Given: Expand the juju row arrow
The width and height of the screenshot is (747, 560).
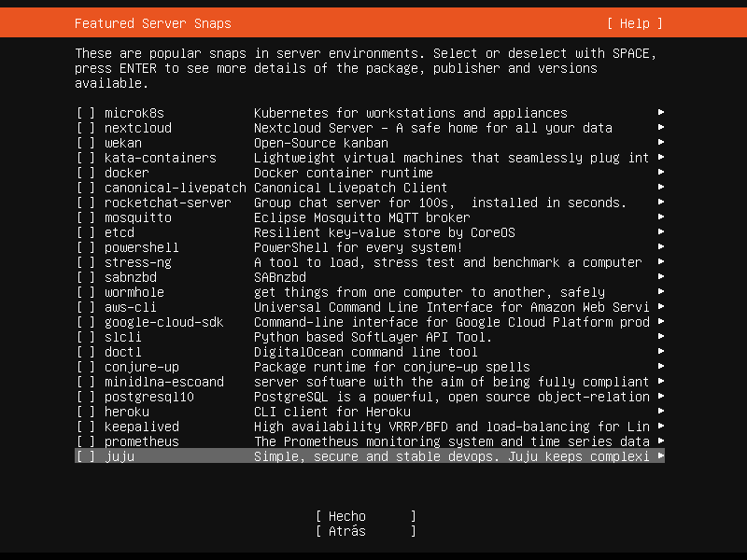Looking at the screenshot, I should [661, 455].
